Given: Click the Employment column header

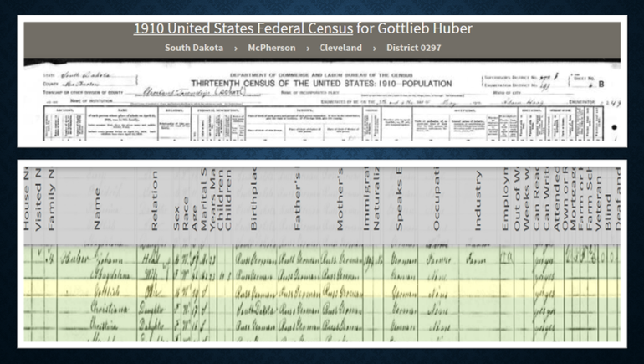Looking at the screenshot, I should coord(505,198).
